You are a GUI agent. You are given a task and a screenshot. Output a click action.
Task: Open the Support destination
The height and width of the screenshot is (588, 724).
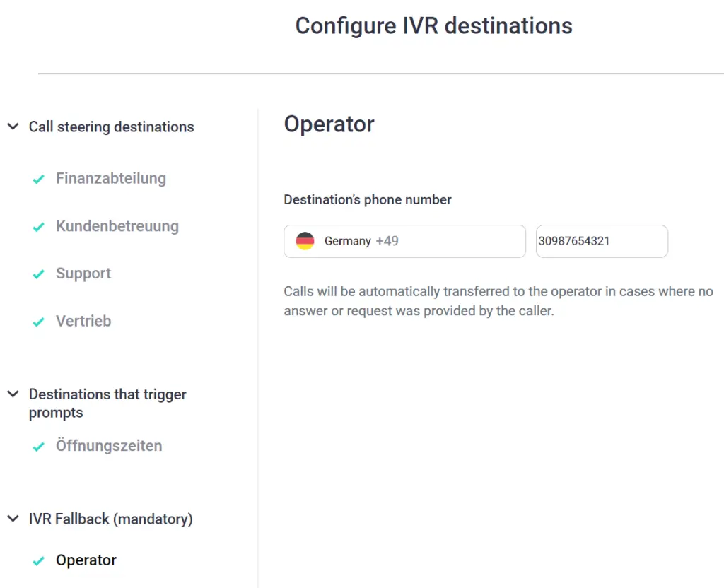tap(83, 274)
